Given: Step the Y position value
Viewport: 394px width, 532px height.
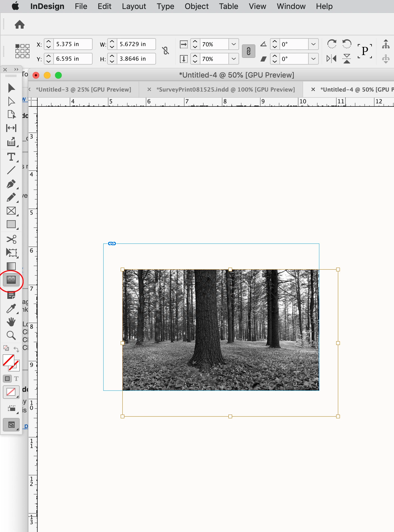Looking at the screenshot, I should (x=49, y=59).
